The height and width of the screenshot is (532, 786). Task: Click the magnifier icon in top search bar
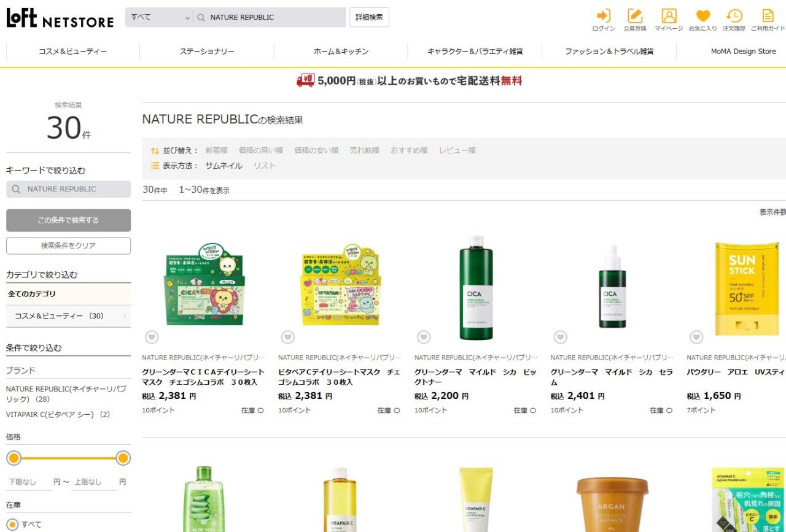pos(200,18)
